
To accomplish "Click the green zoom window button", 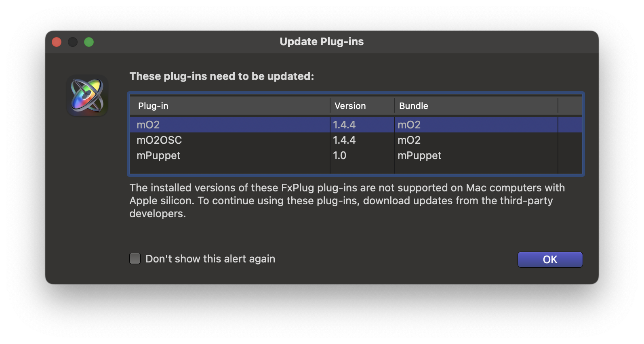I will (89, 42).
